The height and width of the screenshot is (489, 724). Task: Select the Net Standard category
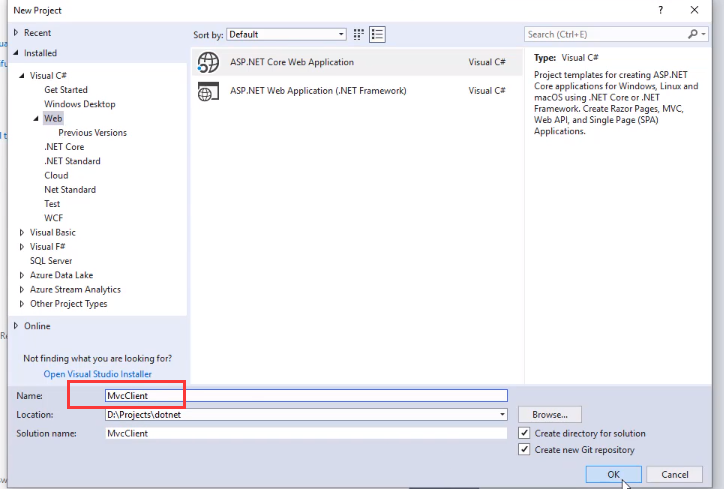70,190
